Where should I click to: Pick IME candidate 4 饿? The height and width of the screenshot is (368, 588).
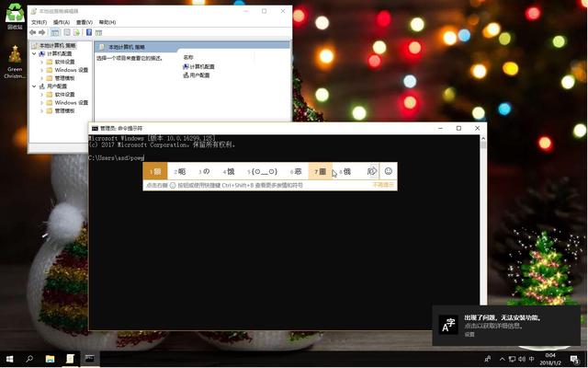click(229, 172)
